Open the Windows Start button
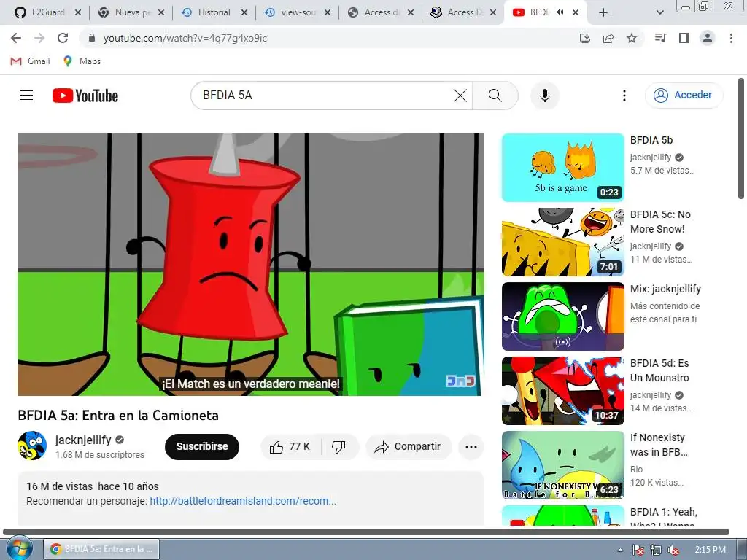The height and width of the screenshot is (560, 747). pyautogui.click(x=18, y=549)
